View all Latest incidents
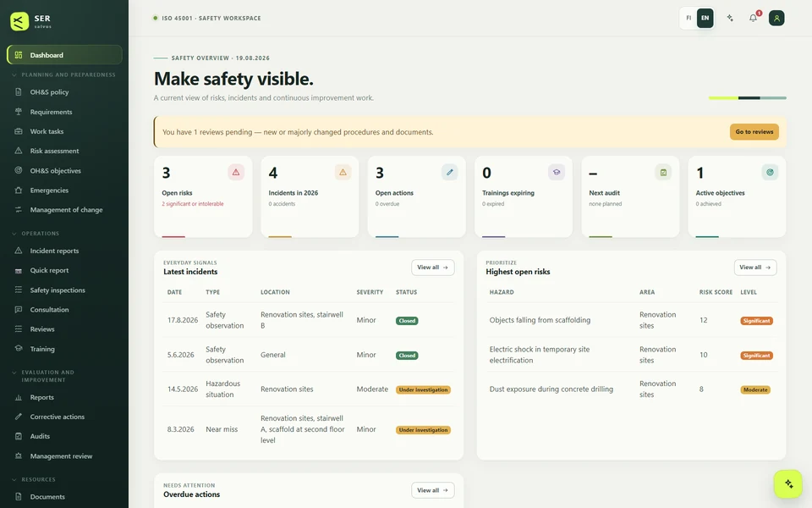The height and width of the screenshot is (508, 812). [x=432, y=268]
